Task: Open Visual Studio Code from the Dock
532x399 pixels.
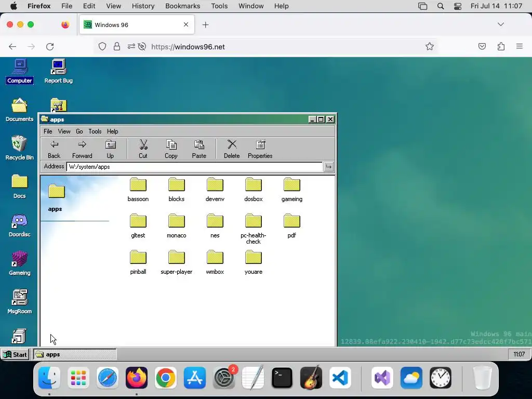Action: click(340, 378)
